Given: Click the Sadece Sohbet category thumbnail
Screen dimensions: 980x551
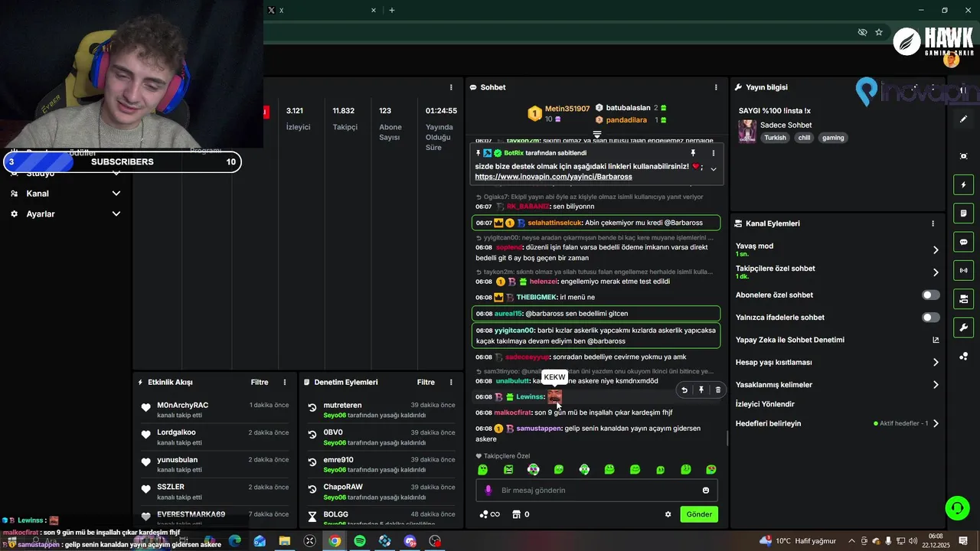Looking at the screenshot, I should [x=747, y=132].
